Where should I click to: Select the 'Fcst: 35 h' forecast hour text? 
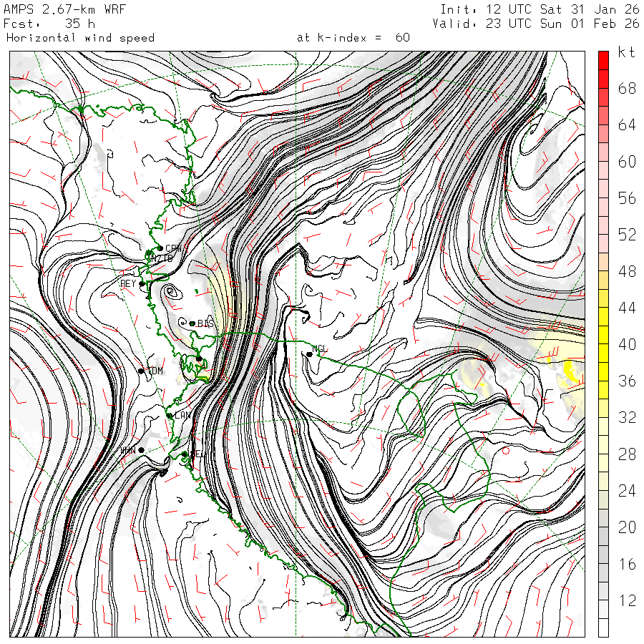[x=49, y=24]
